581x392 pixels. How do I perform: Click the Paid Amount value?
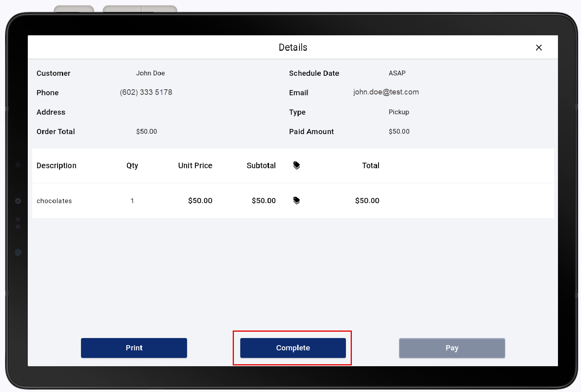(399, 131)
